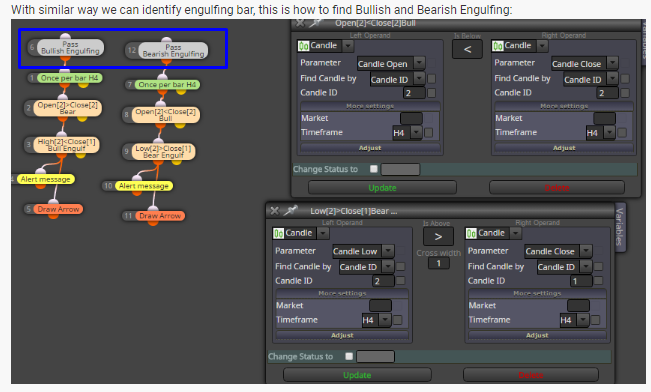Tick checkbox beside right Candle ID in Bull panel
The image size is (651, 392).
[625, 93]
